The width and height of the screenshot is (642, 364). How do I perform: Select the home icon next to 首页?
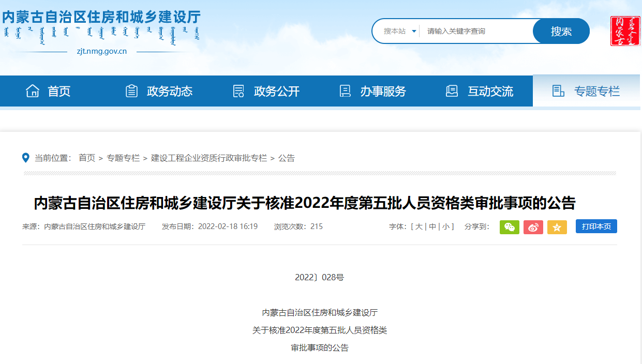[34, 90]
